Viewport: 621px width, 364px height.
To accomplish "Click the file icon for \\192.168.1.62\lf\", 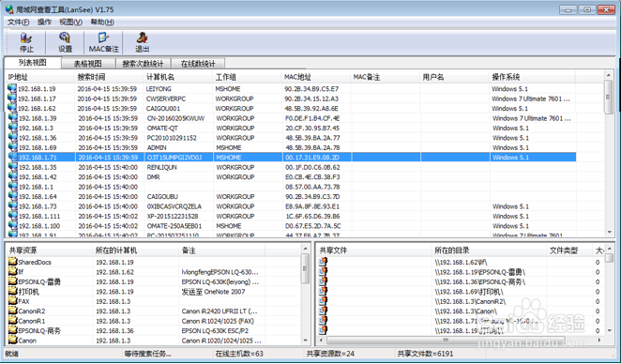I will point(324,262).
